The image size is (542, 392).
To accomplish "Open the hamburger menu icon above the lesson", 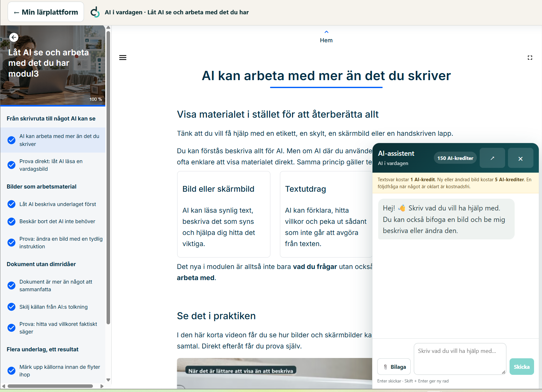I will click(x=123, y=58).
